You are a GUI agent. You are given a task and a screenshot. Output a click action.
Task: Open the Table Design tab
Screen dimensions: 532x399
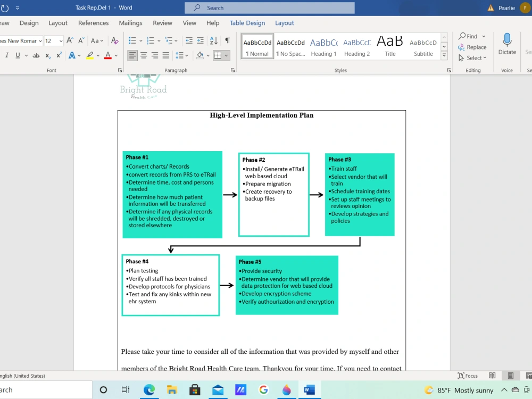pos(247,23)
